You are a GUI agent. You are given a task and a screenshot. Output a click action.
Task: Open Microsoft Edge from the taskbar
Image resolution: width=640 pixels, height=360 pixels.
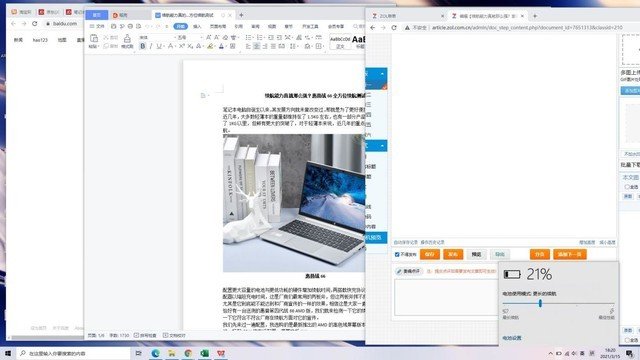156,353
